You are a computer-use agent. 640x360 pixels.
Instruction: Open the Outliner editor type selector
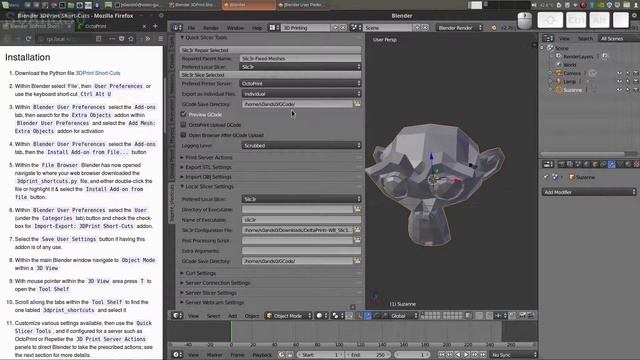[x=548, y=38]
